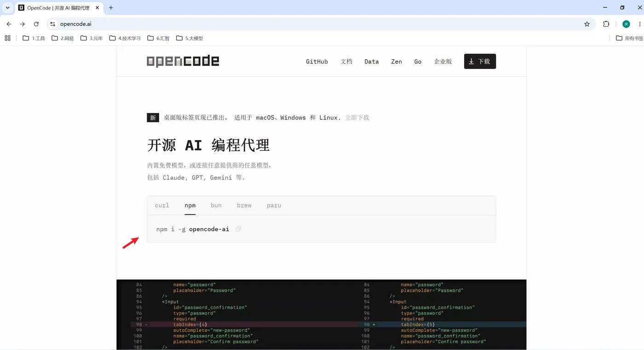View site information icon in address bar
The height and width of the screenshot is (350, 644).
coord(52,24)
